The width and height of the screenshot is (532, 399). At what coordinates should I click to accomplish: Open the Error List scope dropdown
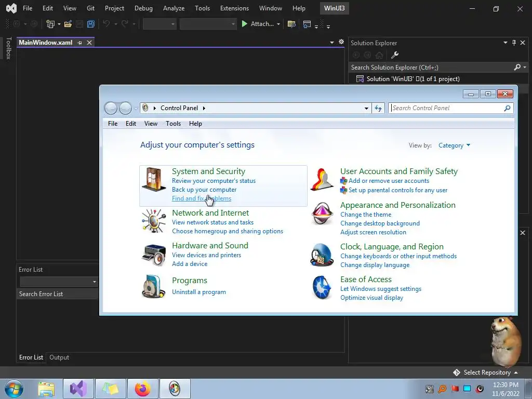[58, 282]
